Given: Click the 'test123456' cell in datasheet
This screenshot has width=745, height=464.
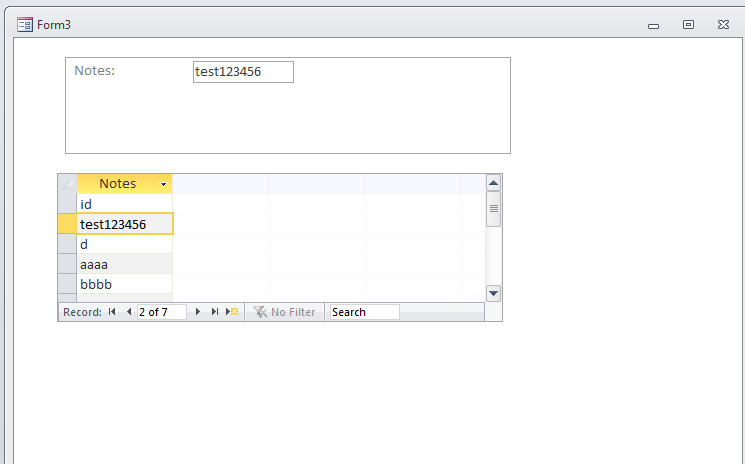Looking at the screenshot, I should 125,224.
